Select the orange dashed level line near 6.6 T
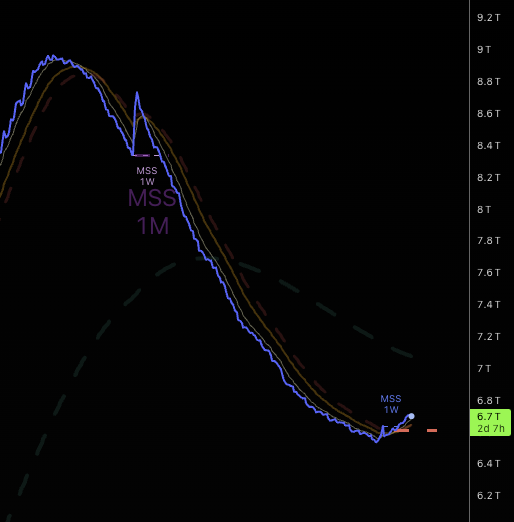514x522 pixels. click(x=416, y=431)
